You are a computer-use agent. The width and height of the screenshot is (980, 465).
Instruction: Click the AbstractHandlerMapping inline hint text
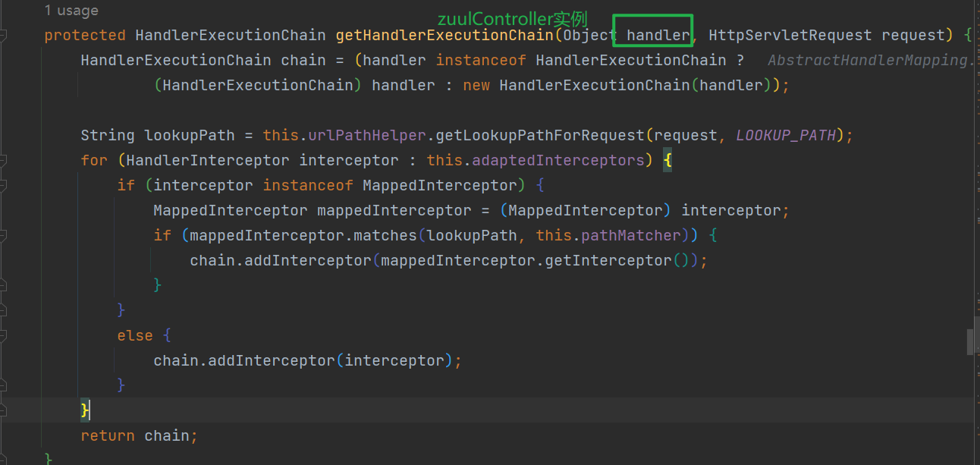[869, 60]
